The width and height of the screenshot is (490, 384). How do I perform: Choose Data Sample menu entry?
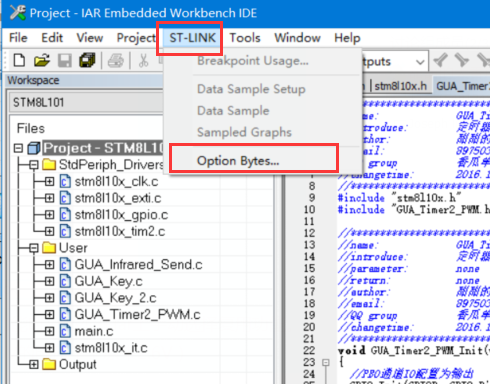click(x=233, y=111)
